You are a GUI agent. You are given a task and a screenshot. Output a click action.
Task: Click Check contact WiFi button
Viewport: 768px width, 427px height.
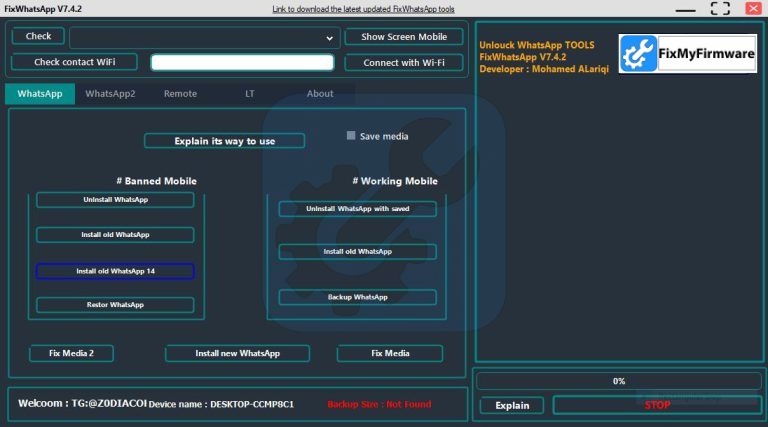click(74, 62)
